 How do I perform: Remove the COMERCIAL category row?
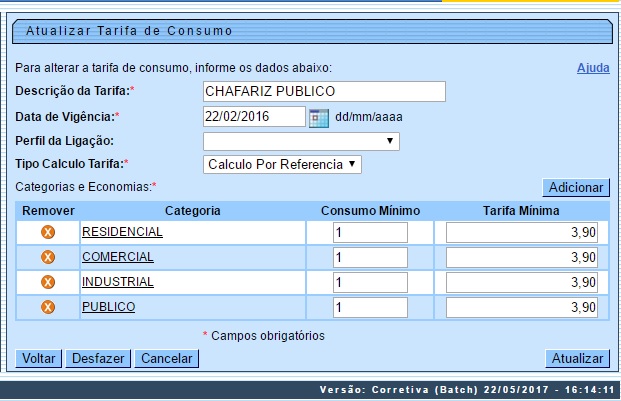click(47, 257)
